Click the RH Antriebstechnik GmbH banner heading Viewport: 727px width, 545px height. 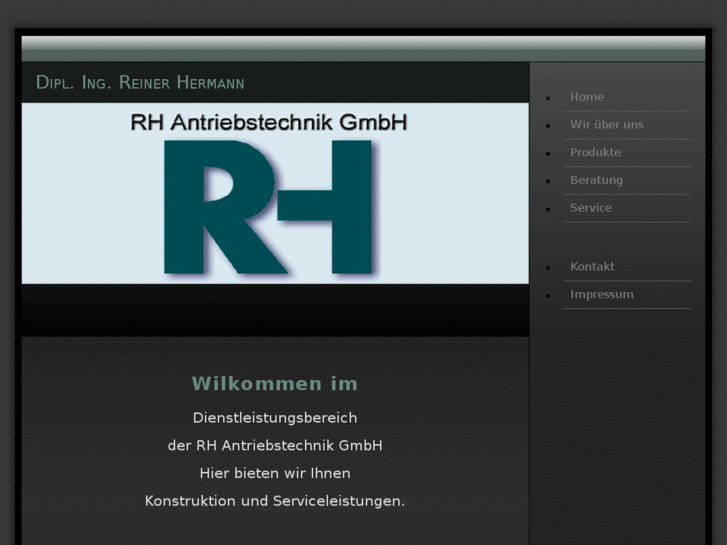pyautogui.click(x=268, y=123)
